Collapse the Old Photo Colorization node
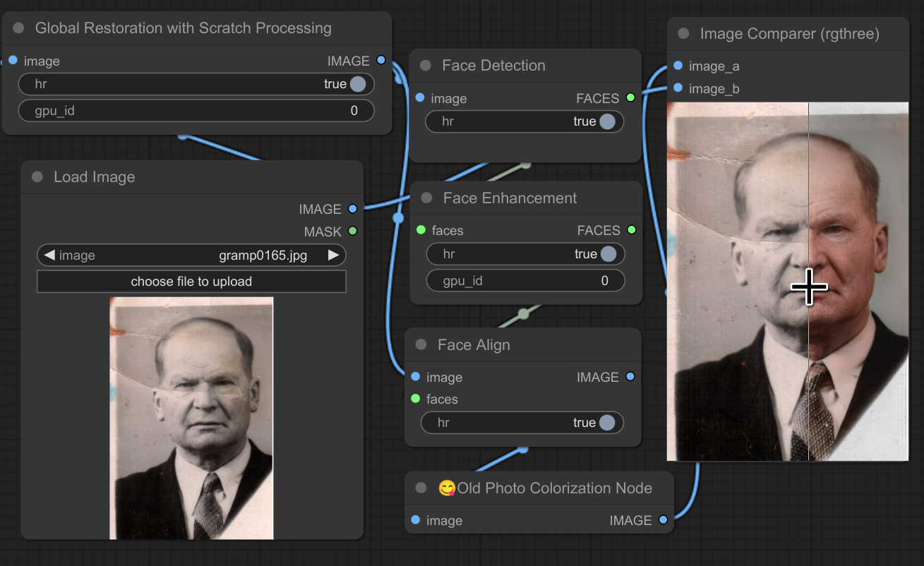The width and height of the screenshot is (924, 566). click(421, 488)
